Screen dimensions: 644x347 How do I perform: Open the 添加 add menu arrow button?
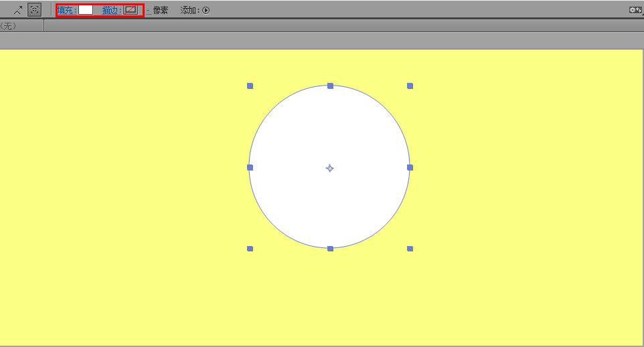(x=206, y=11)
